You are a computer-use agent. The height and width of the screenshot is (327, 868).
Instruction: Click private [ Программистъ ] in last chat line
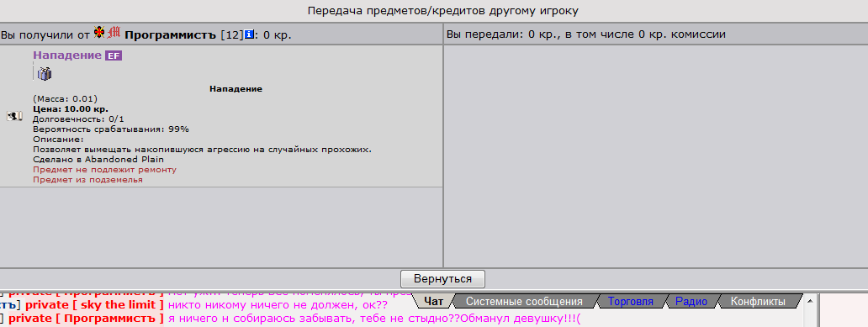pos(86,319)
